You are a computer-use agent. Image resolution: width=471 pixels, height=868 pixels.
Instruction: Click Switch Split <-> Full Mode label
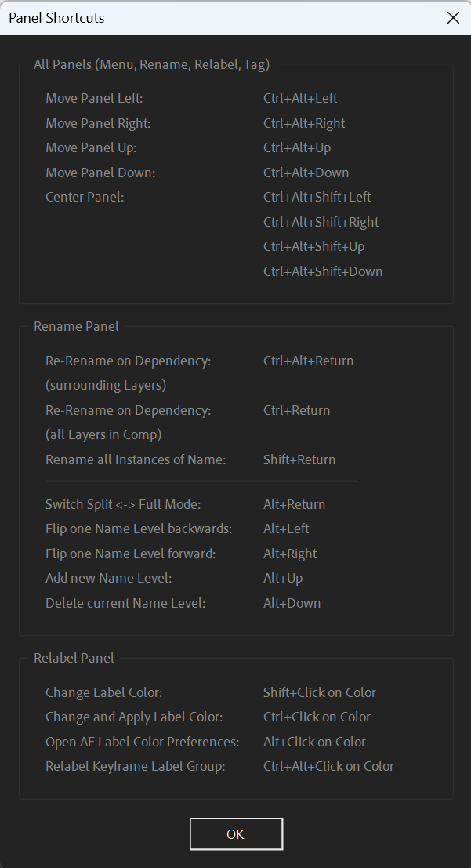coord(123,504)
